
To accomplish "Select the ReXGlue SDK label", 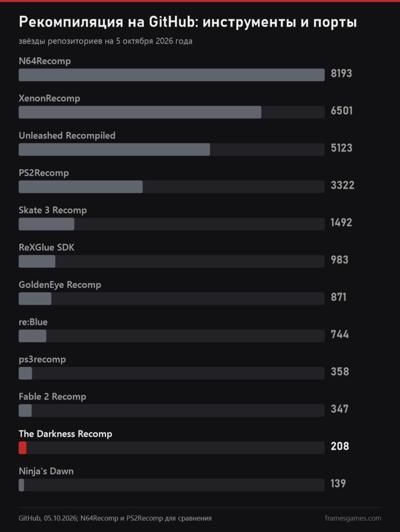I will pos(46,247).
